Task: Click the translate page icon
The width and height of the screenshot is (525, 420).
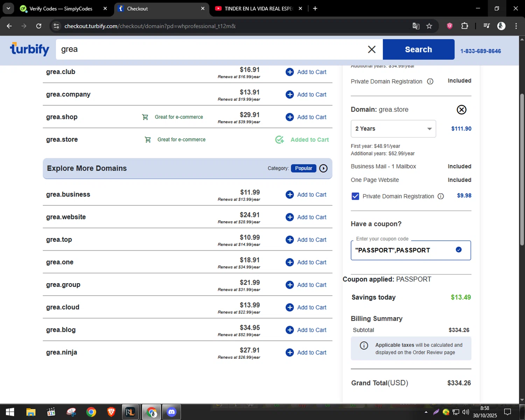Action: point(416,26)
